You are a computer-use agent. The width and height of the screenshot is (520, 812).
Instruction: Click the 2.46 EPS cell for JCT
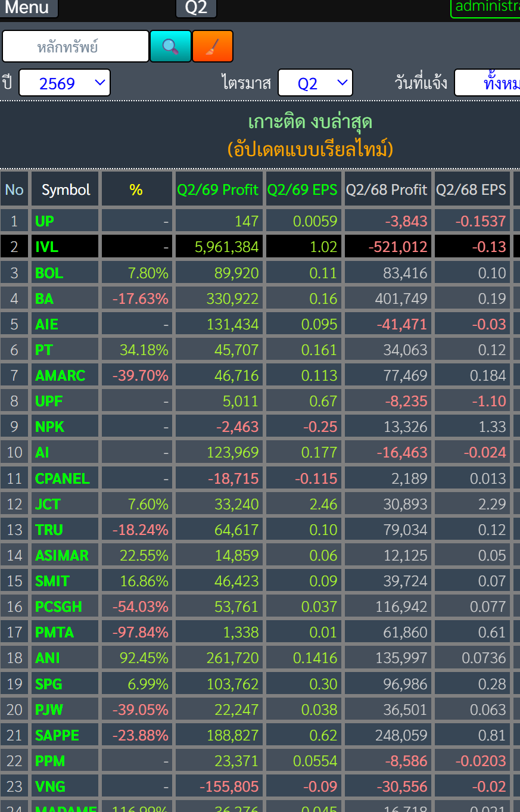tap(304, 504)
